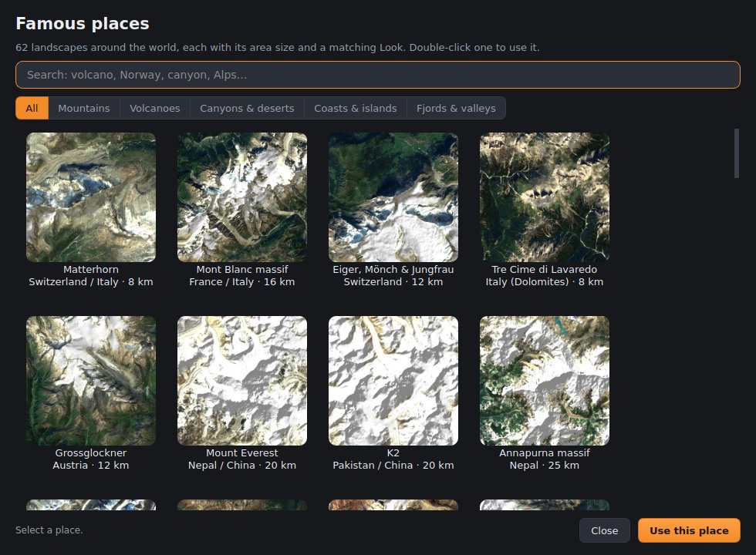Select the All filter tab

(x=32, y=108)
